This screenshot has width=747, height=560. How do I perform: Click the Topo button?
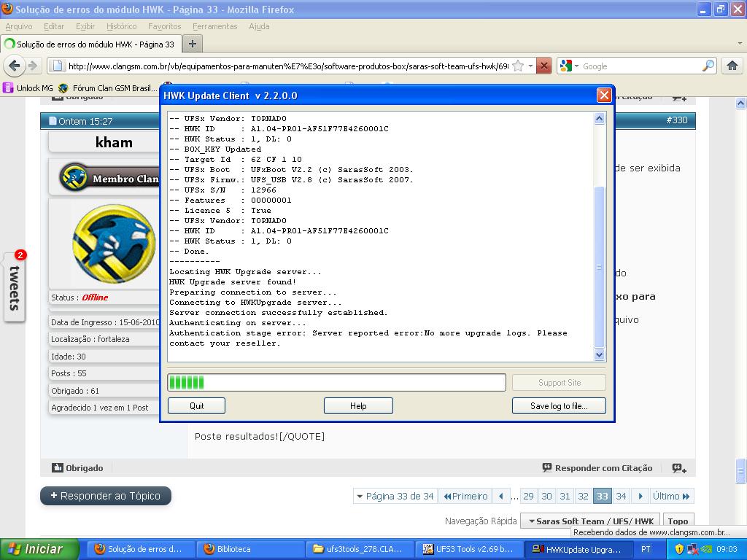pos(678,521)
